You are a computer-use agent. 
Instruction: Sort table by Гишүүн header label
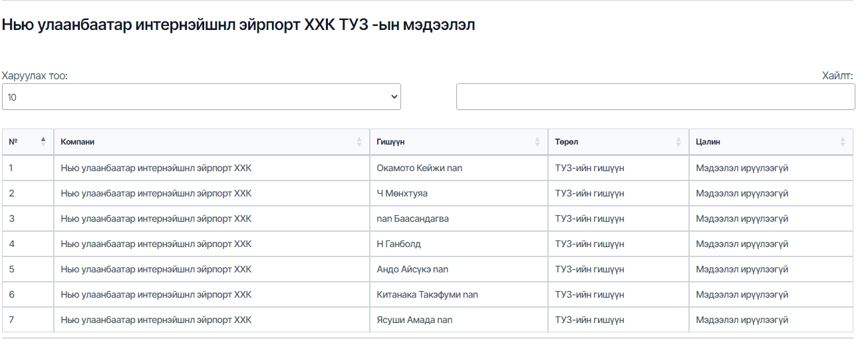[x=390, y=142]
